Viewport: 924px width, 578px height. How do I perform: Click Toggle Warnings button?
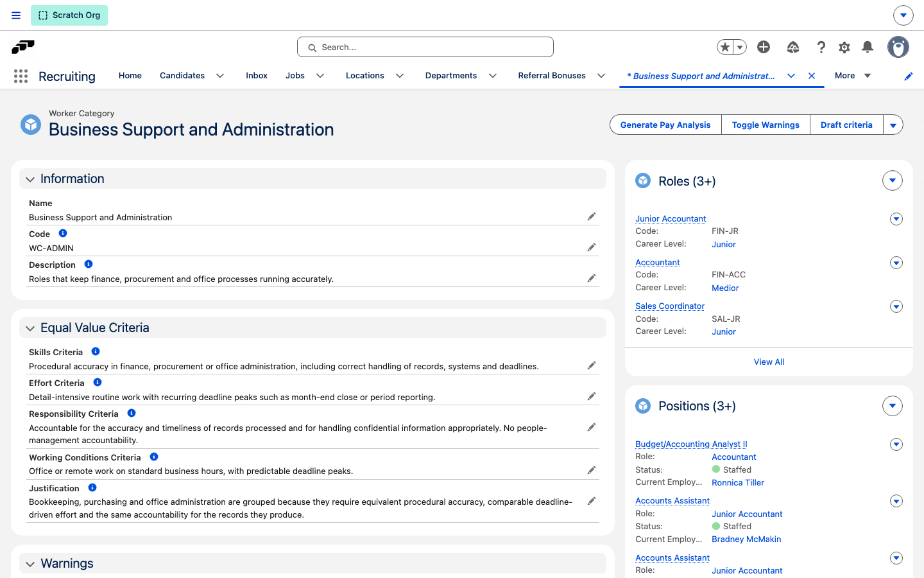point(766,125)
